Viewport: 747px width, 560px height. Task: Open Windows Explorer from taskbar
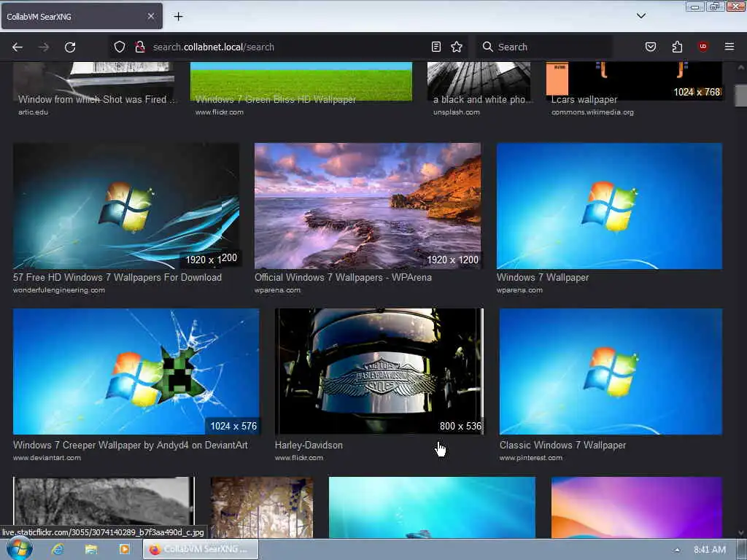click(91, 549)
